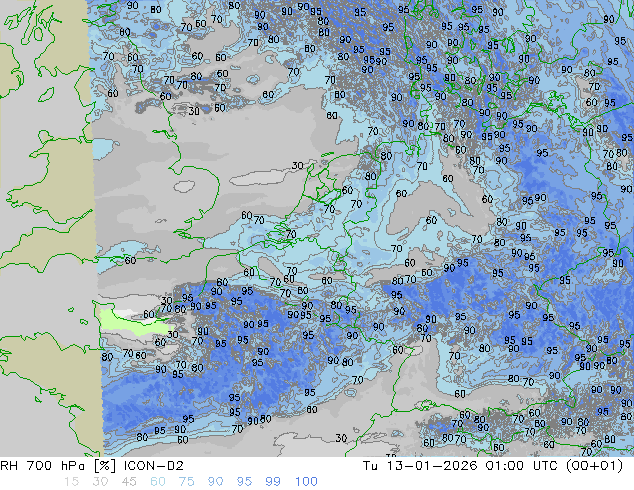Click the legend value 90
Screen dimensions: 634x490
[x=216, y=482]
